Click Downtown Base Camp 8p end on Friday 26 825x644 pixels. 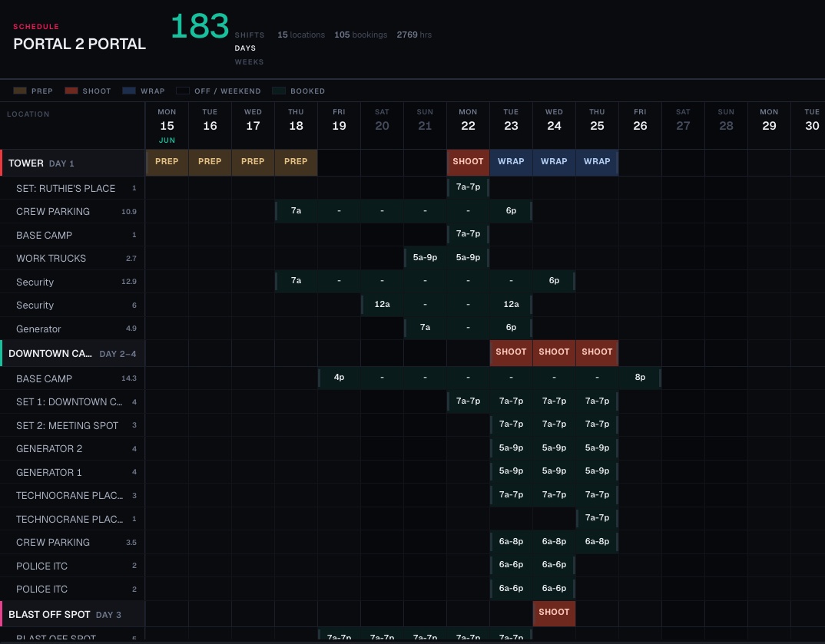[640, 378]
